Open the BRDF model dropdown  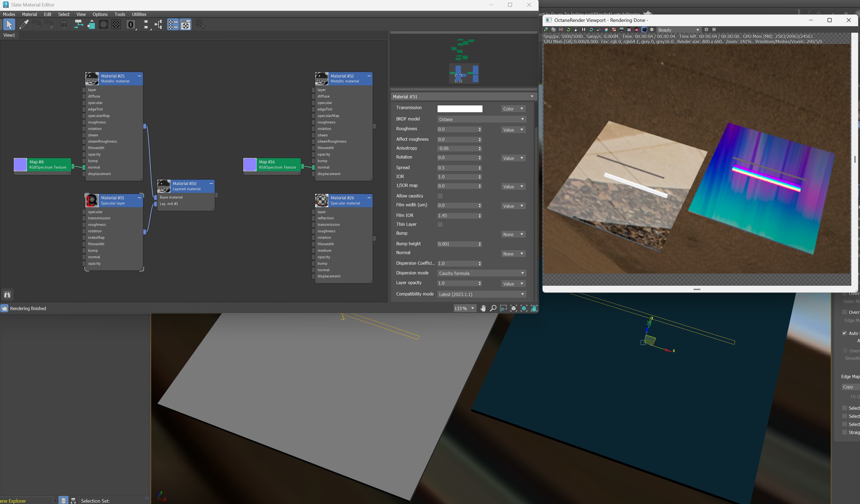(481, 119)
